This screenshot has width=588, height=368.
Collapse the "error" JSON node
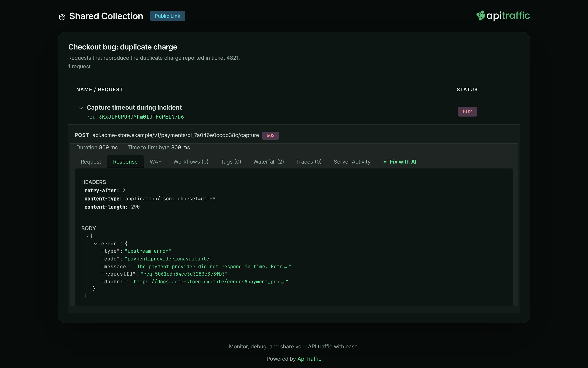95,244
